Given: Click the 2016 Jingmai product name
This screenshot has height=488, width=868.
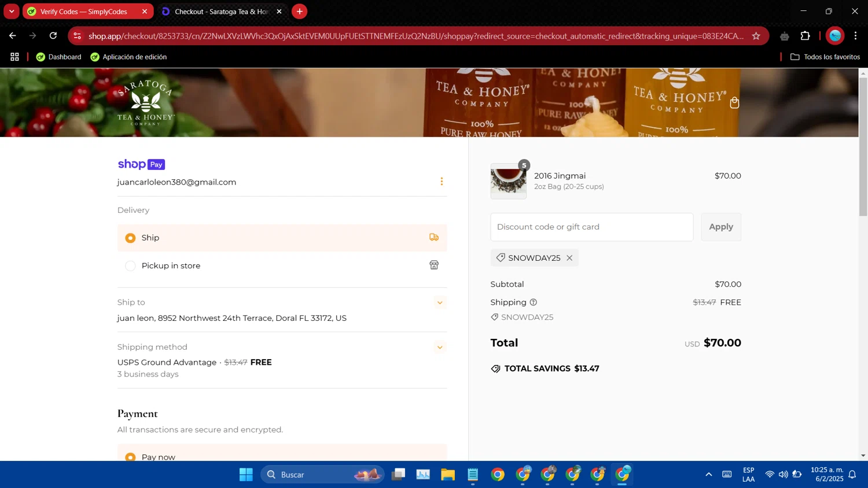Looking at the screenshot, I should click(x=560, y=176).
